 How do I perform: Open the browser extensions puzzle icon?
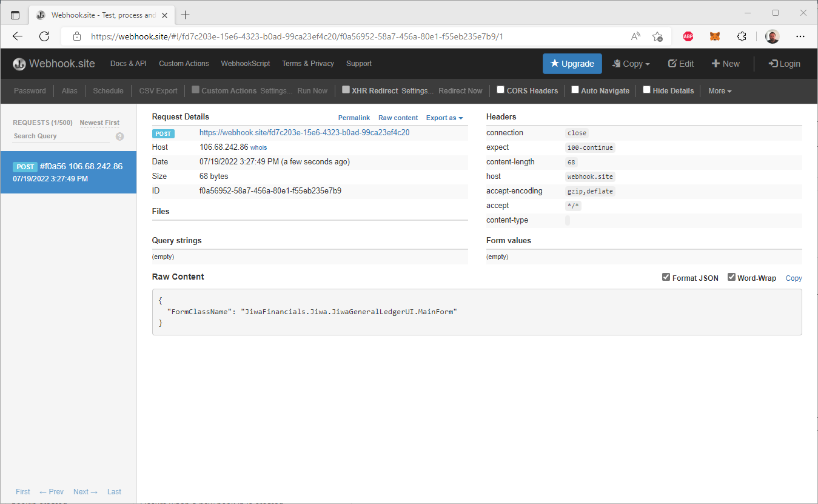(742, 36)
